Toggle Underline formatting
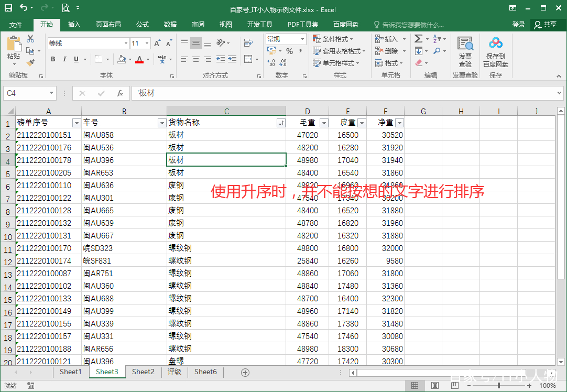567x392 pixels. tap(76, 59)
